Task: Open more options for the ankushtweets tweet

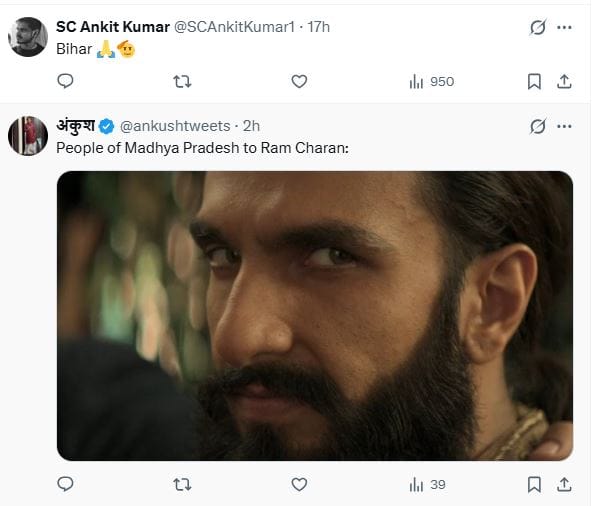Action: [x=564, y=126]
